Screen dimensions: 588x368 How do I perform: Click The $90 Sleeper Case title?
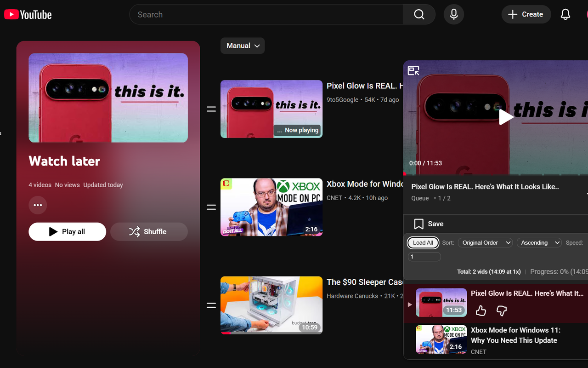(x=365, y=282)
